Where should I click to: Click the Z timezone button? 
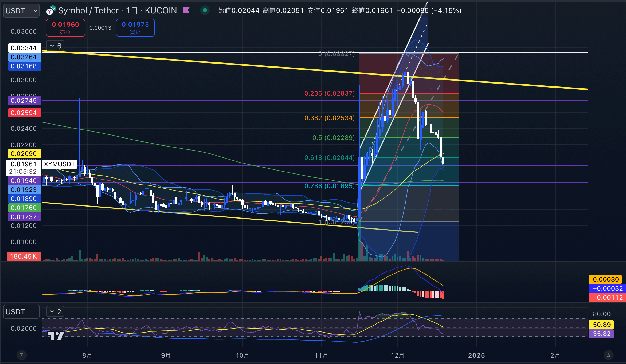point(21,355)
